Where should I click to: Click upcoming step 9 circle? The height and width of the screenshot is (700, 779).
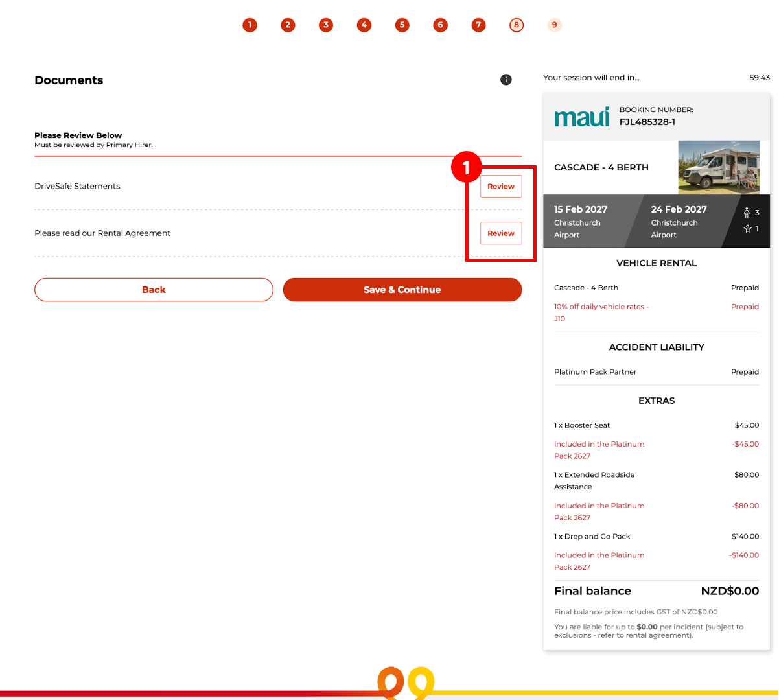tap(555, 25)
